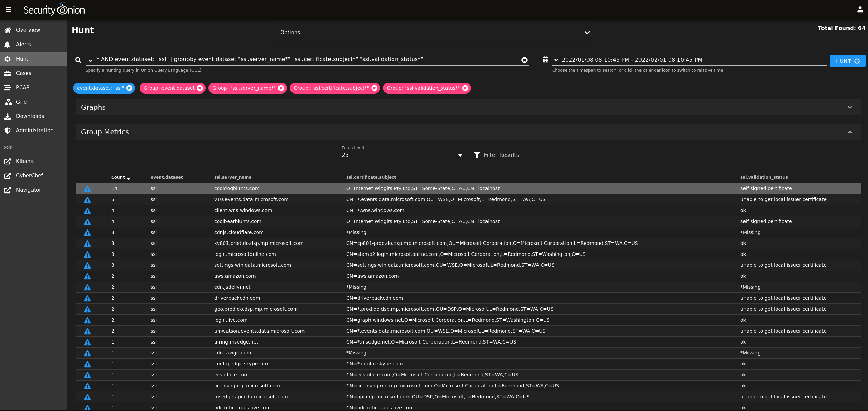Click the alert icon on a-ring.msedge.net row
Viewport: 868px width, 411px height.
point(87,342)
